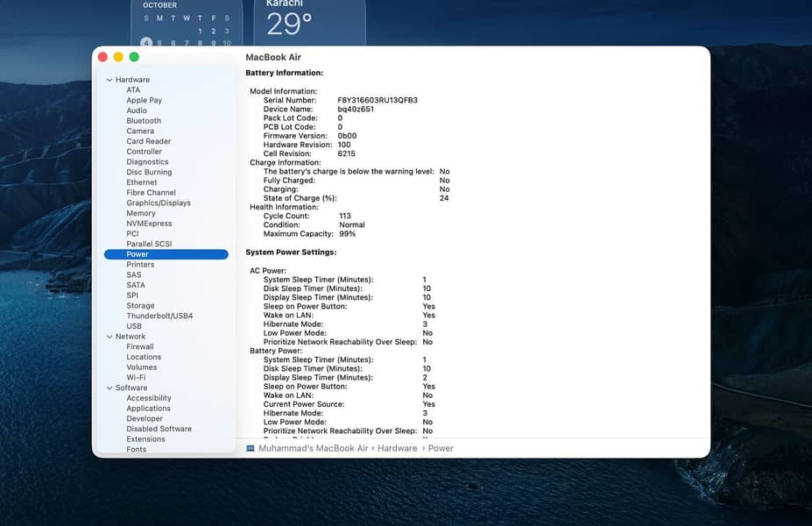Open the October calendar widget
The width and height of the screenshot is (812, 526).
click(x=187, y=23)
